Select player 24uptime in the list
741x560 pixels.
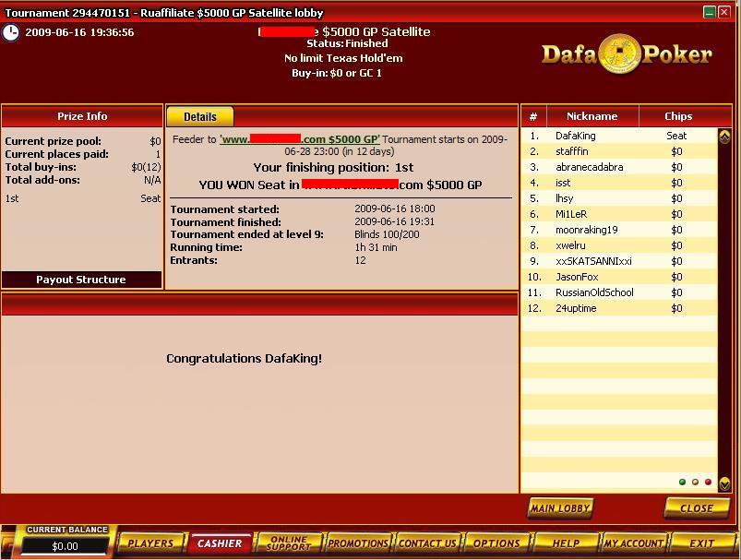coord(619,308)
